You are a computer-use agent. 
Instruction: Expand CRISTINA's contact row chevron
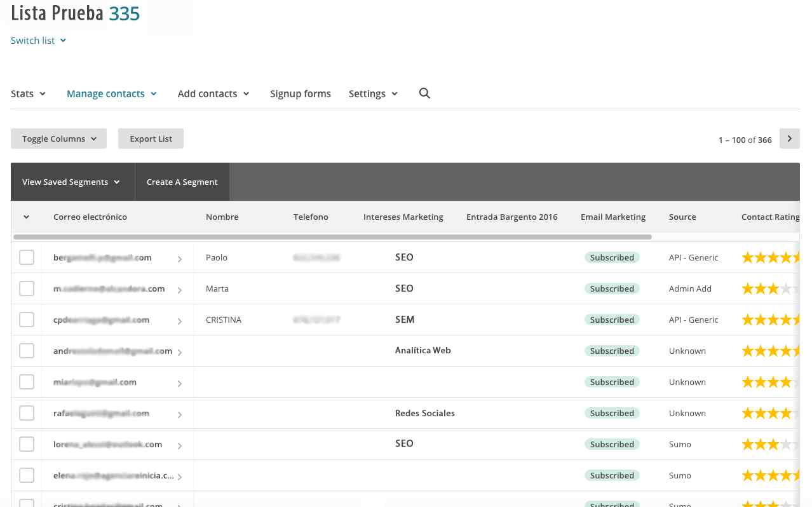pyautogui.click(x=180, y=321)
